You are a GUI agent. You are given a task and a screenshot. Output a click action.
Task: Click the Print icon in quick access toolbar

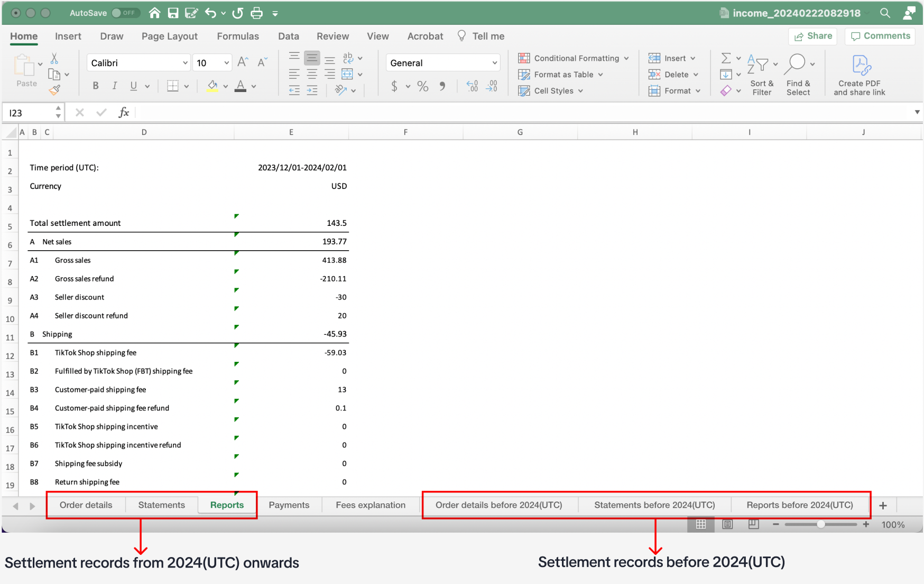point(256,13)
